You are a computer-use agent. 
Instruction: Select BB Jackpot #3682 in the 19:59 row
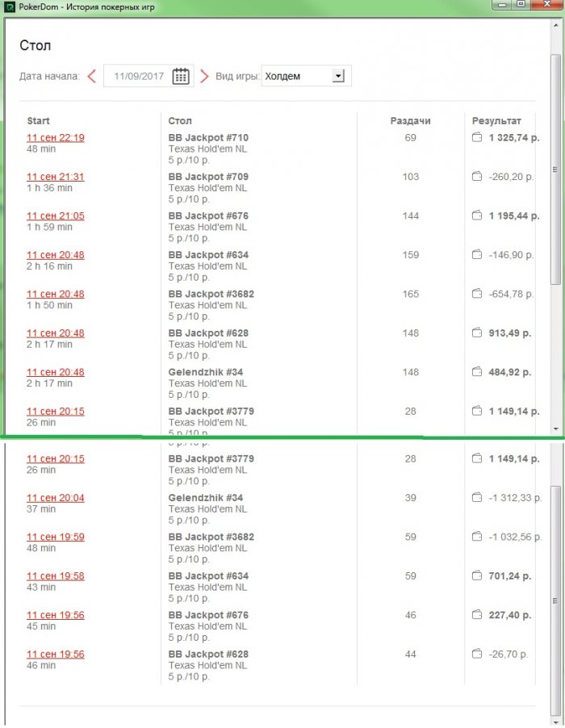[x=211, y=536]
